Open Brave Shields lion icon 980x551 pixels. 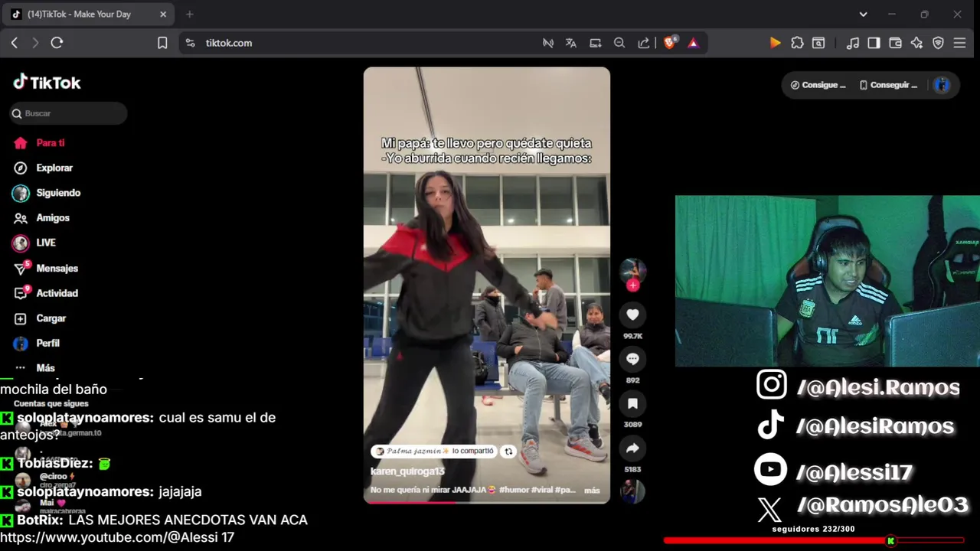pos(670,43)
